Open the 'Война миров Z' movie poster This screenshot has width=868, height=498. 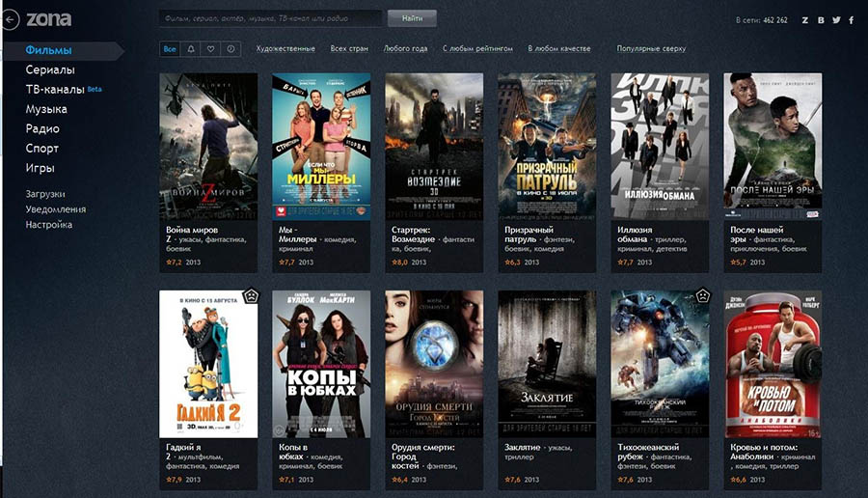coord(208,147)
